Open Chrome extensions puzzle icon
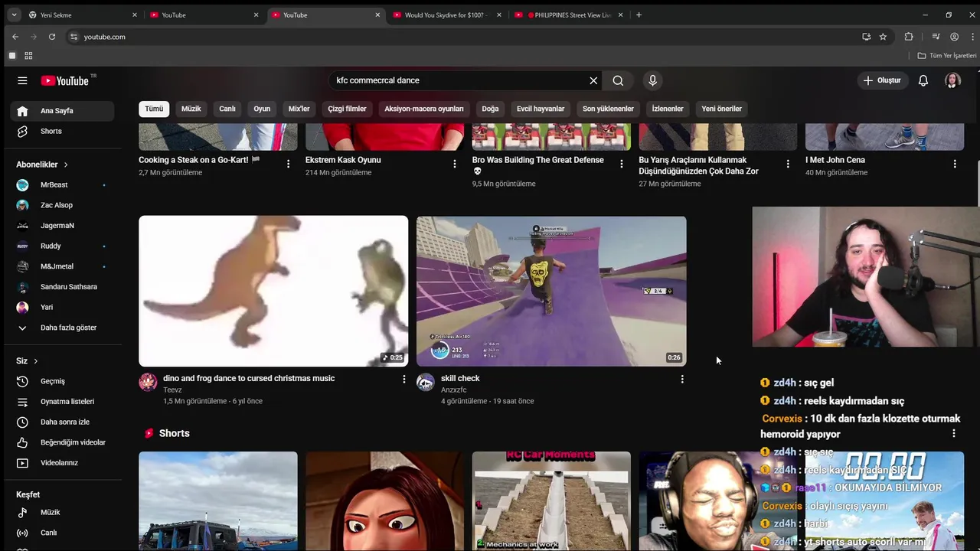Viewport: 980px width, 551px height. tap(909, 37)
